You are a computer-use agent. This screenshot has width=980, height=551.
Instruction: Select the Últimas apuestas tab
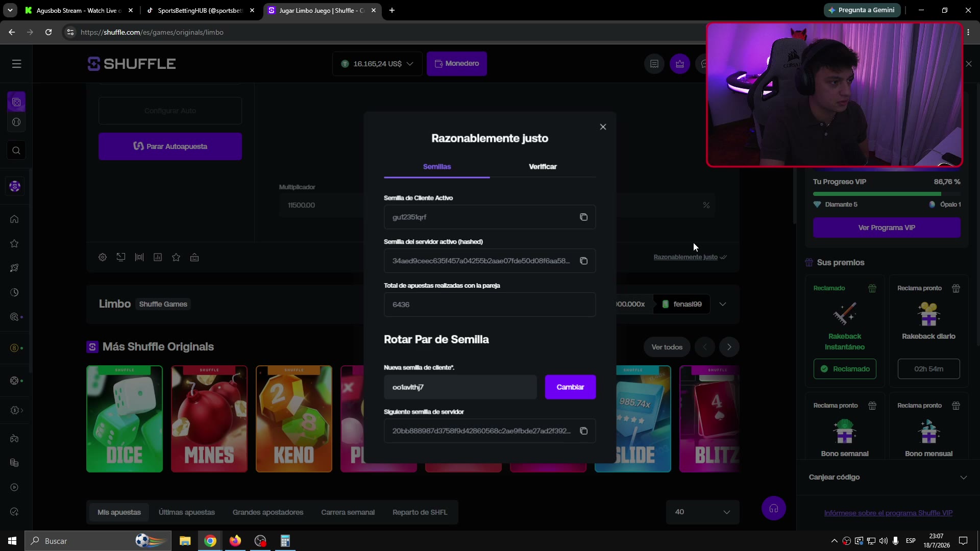pos(187,512)
